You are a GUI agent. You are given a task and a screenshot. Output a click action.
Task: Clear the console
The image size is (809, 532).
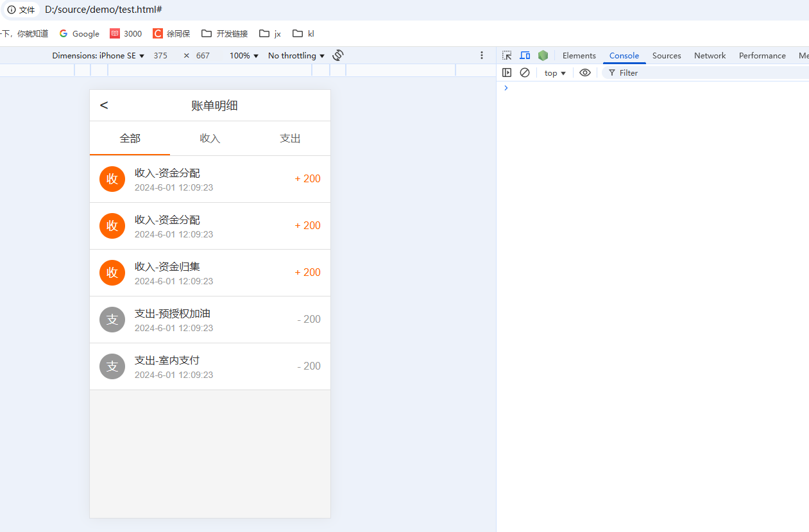pyautogui.click(x=525, y=73)
